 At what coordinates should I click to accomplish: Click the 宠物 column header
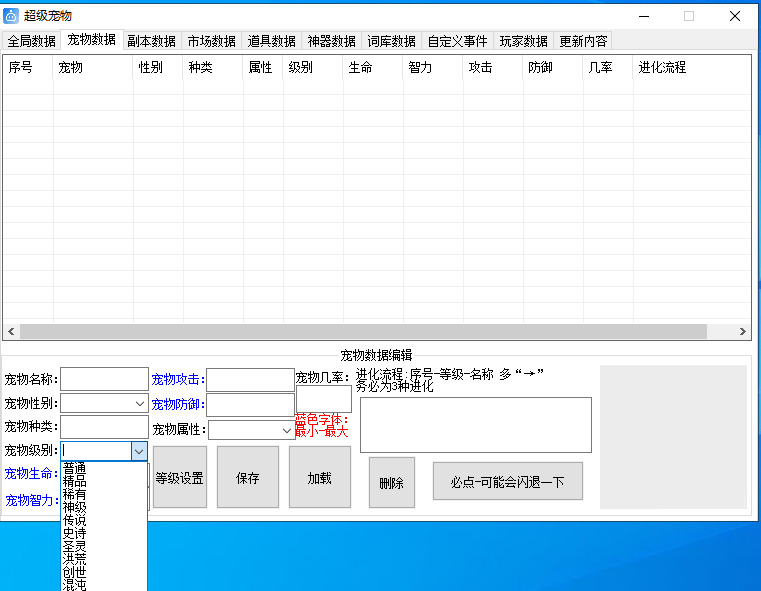coord(92,67)
